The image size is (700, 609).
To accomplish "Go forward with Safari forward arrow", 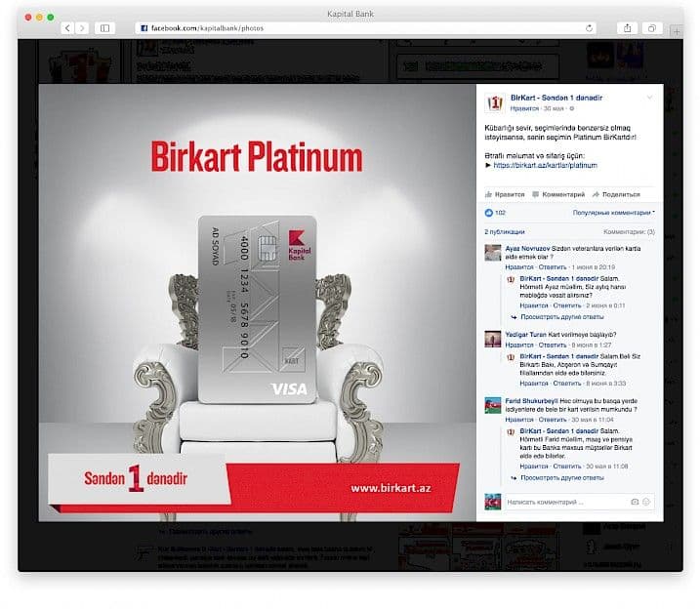I will coord(82,28).
